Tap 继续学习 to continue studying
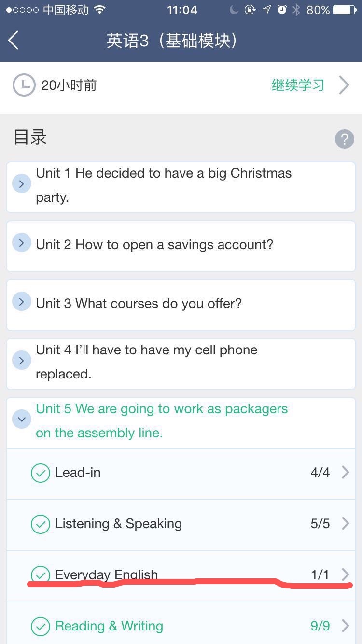The width and height of the screenshot is (362, 644). click(x=298, y=85)
